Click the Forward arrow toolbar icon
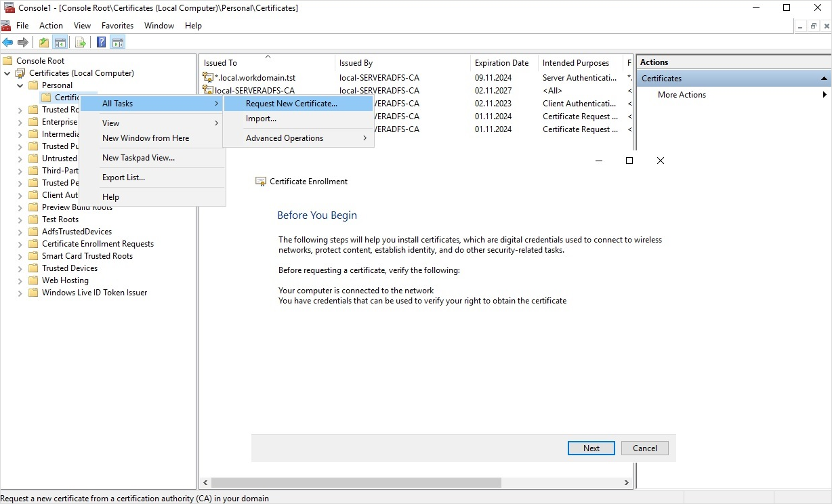This screenshot has width=832, height=504. 23,42
